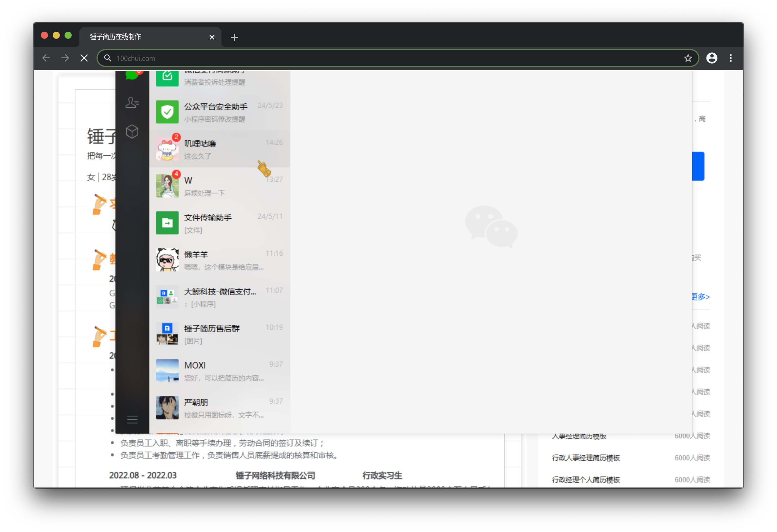Click the browser forward arrow
This screenshot has width=777, height=532.
[x=65, y=58]
